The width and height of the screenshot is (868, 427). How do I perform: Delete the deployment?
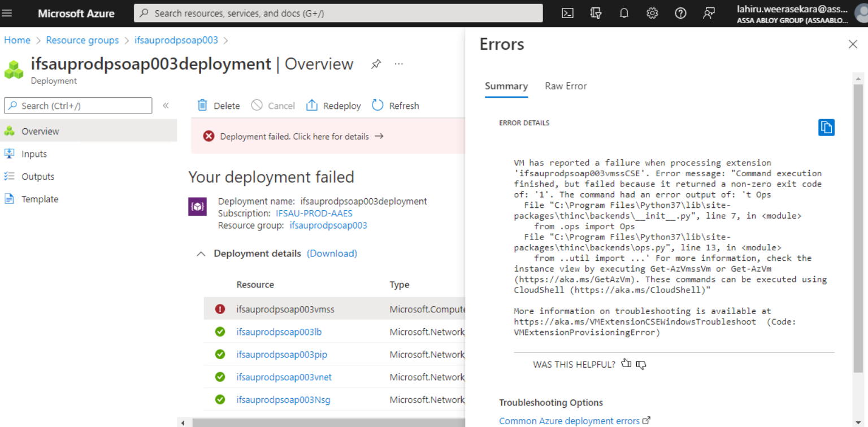tap(218, 106)
